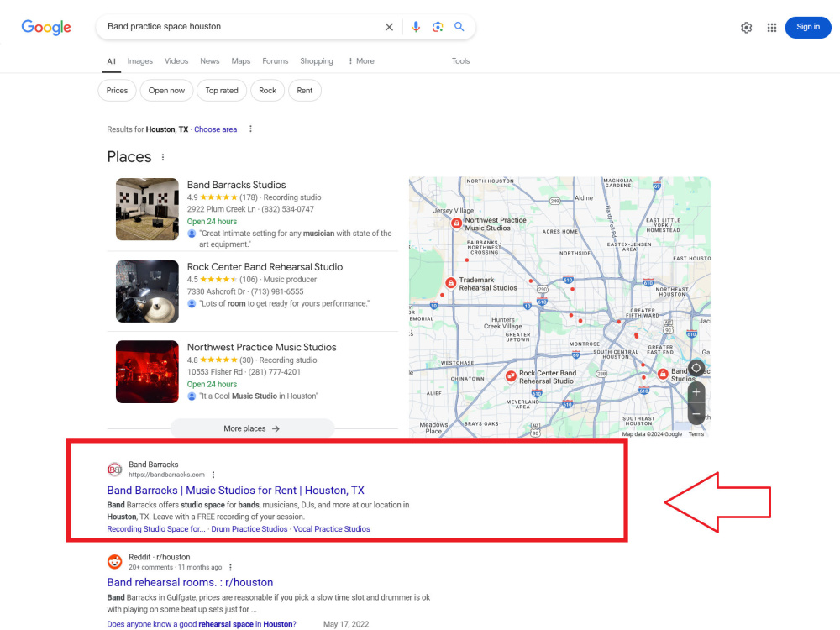Open the Vocal Practice Studios sitelink
The image size is (840, 630).
(332, 528)
